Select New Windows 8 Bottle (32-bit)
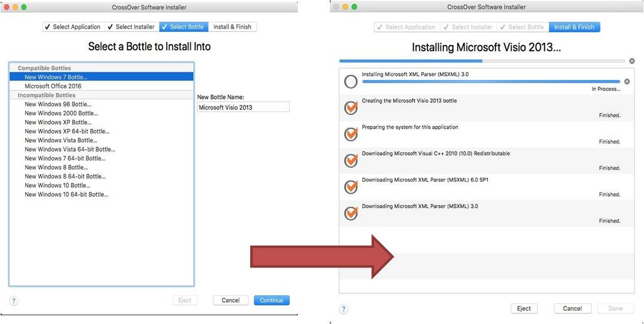 click(101, 167)
